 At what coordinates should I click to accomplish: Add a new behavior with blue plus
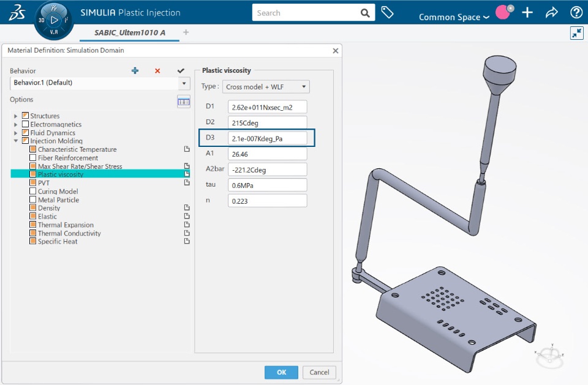135,70
